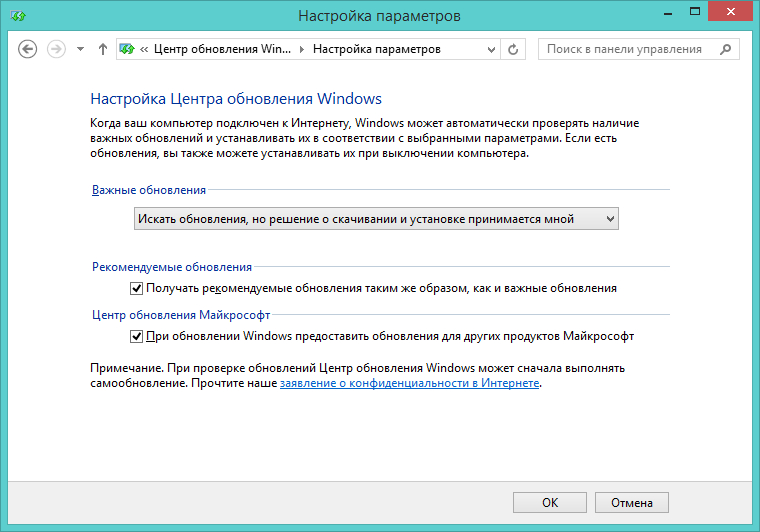Click the Рекомендуемые обновления section label

coord(172,267)
